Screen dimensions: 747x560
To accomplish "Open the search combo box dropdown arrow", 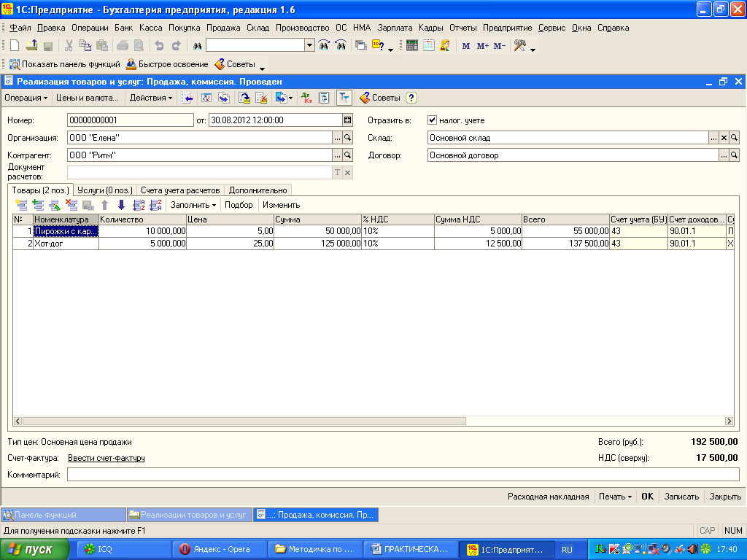I will (x=309, y=45).
